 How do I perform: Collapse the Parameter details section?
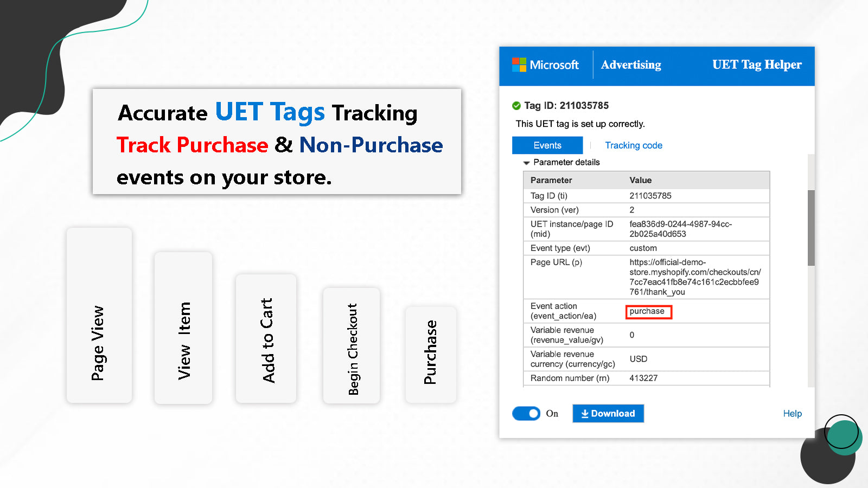coord(526,163)
